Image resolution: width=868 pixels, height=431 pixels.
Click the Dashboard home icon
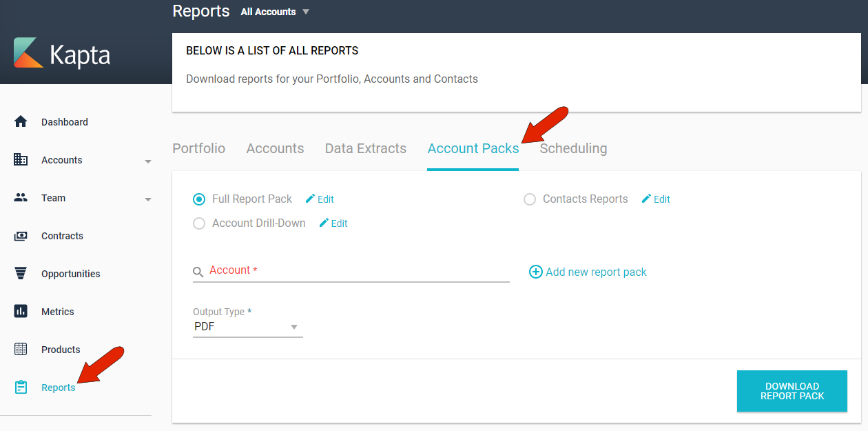(21, 121)
